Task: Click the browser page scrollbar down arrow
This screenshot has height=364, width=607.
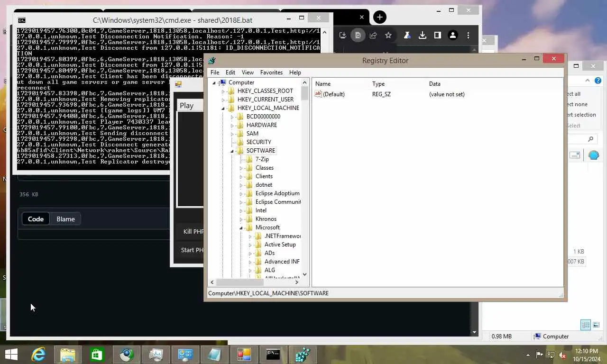Action: (474, 332)
